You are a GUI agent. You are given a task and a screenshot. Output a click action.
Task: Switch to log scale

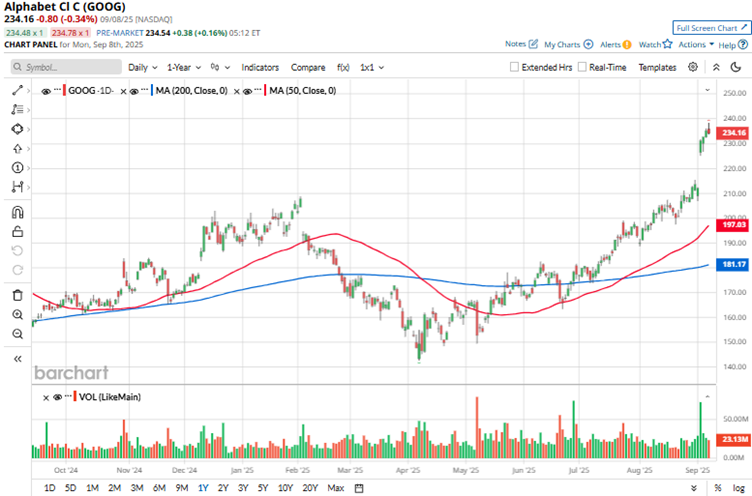point(739,488)
